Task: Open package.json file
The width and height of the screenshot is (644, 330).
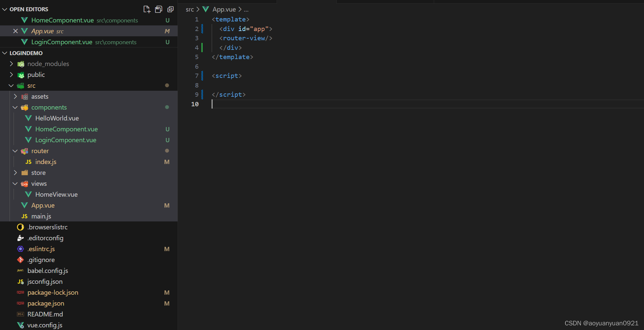Action: (89, 303)
